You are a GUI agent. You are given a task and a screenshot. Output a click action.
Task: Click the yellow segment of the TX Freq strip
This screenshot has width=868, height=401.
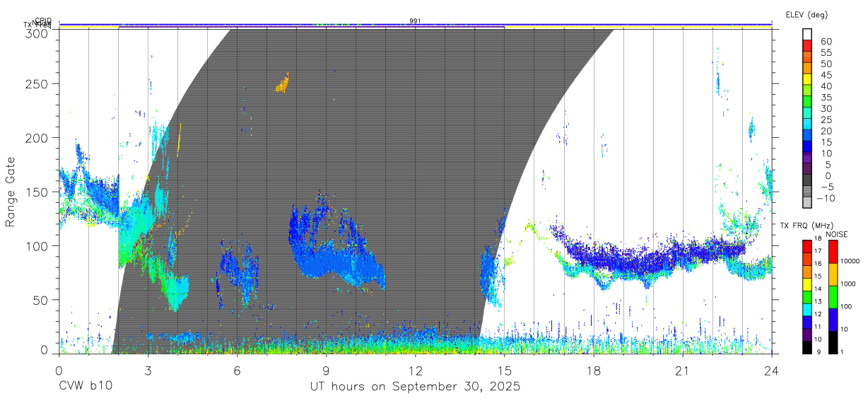point(638,28)
